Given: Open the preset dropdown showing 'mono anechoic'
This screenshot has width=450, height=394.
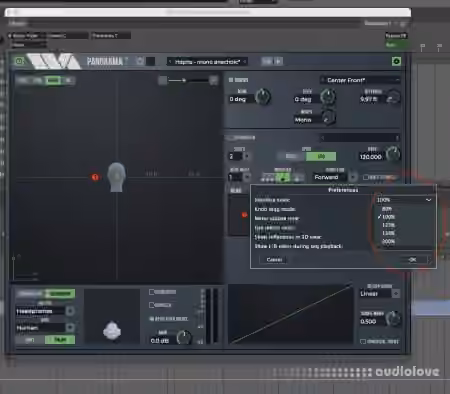Looking at the screenshot, I should click(207, 62).
